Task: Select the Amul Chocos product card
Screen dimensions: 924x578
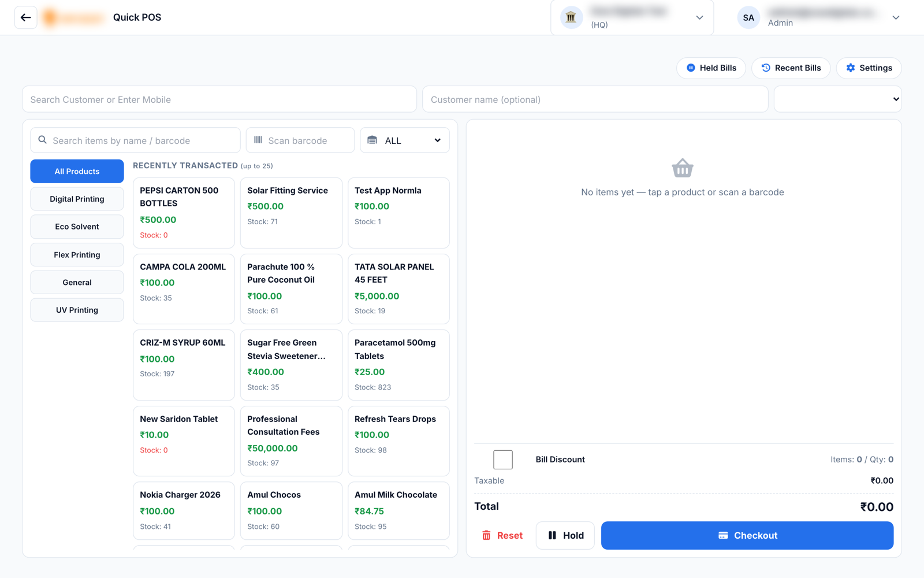Action: pyautogui.click(x=291, y=511)
